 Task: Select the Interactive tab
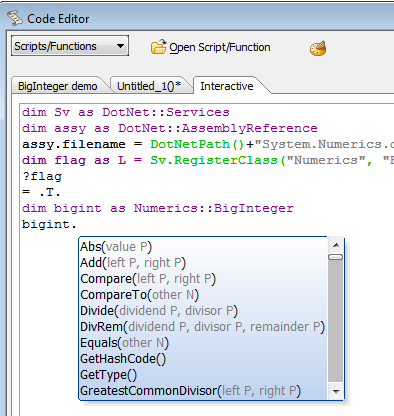pyautogui.click(x=227, y=86)
